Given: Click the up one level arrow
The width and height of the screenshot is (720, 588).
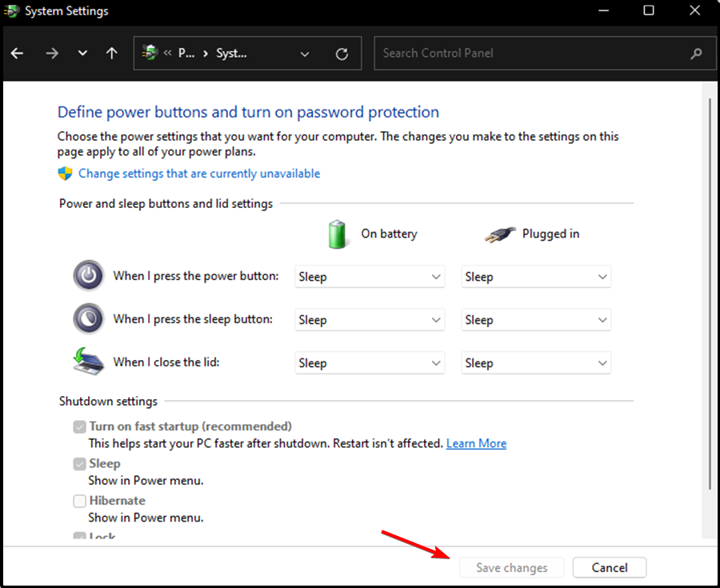Looking at the screenshot, I should pos(111,53).
